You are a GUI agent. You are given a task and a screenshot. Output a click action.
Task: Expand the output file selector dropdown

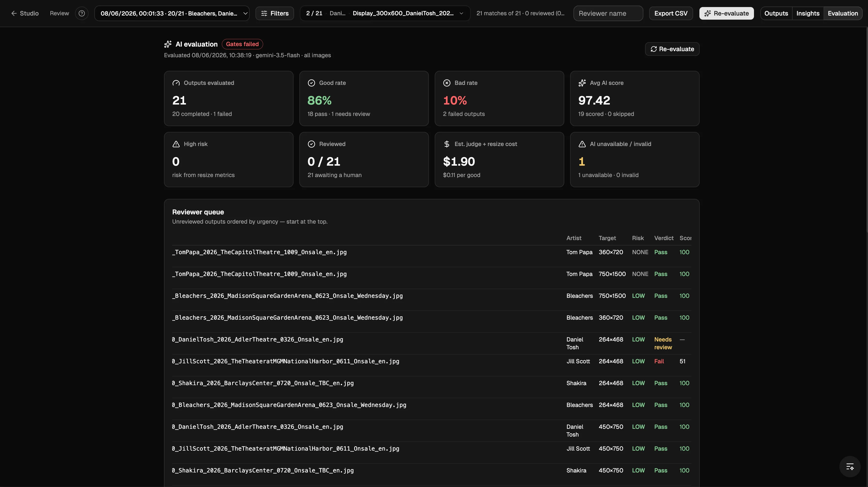pos(385,13)
